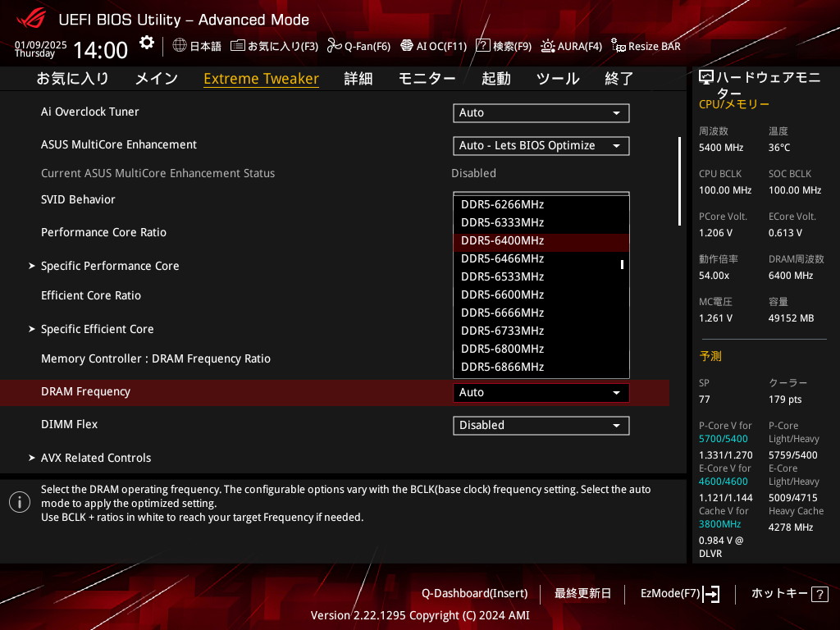Toggle the Resize BAR icon
Viewport: 840px width, 630px height.
[619, 46]
